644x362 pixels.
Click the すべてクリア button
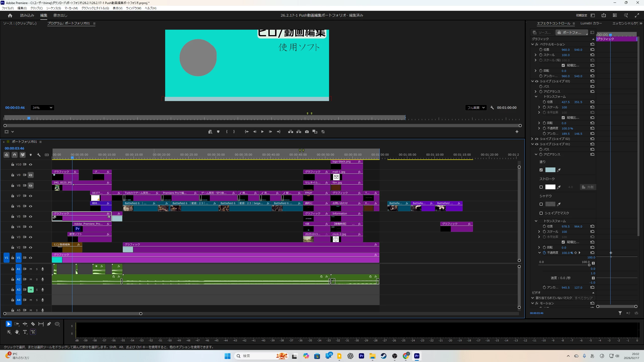coord(584,298)
